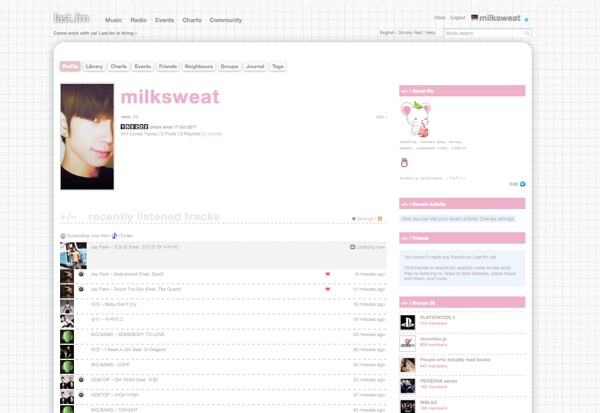The image size is (600, 413).
Task: Click the scrobbling now status icon
Action: point(63,236)
